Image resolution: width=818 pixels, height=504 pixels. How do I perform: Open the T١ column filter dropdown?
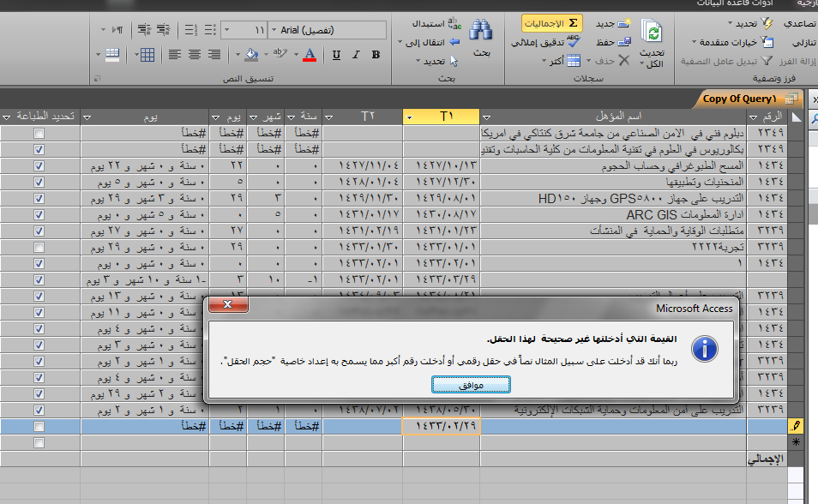[x=410, y=117]
